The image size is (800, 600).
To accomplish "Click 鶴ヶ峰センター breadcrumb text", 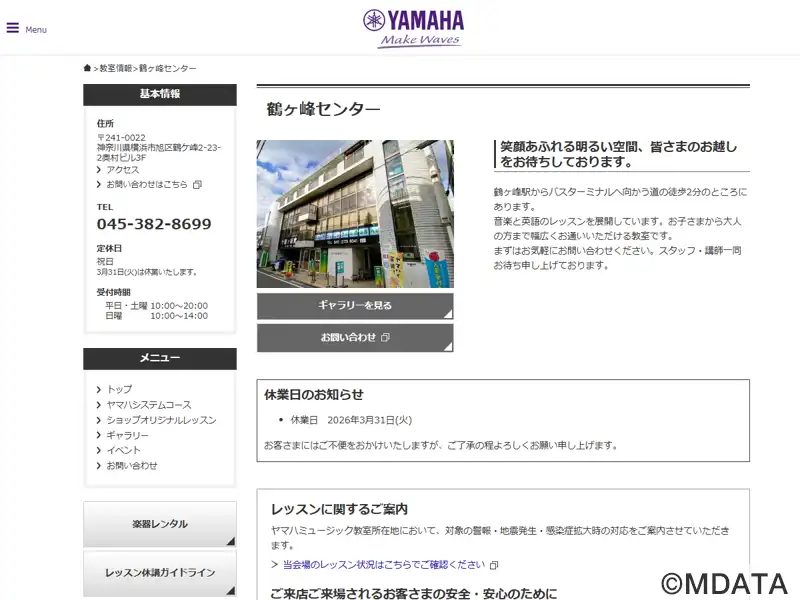I will click(167, 68).
